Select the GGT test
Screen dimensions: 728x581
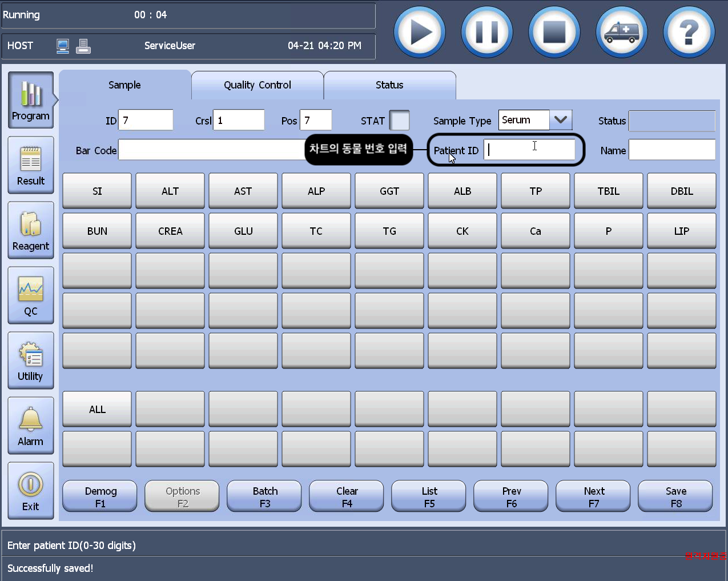tap(389, 191)
